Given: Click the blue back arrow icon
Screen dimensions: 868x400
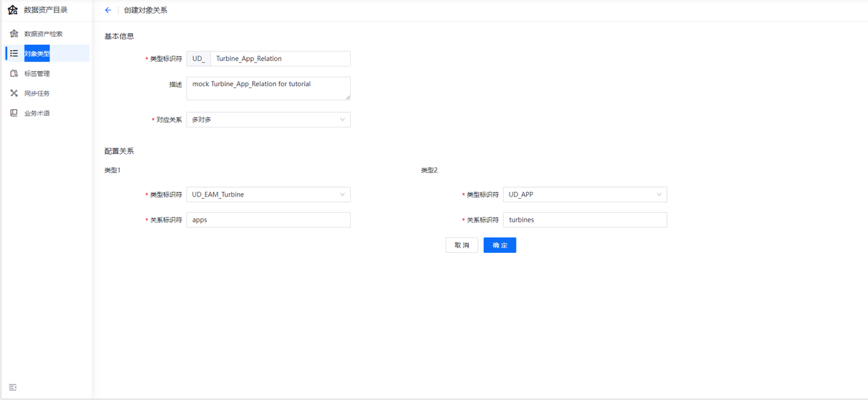Looking at the screenshot, I should (107, 10).
